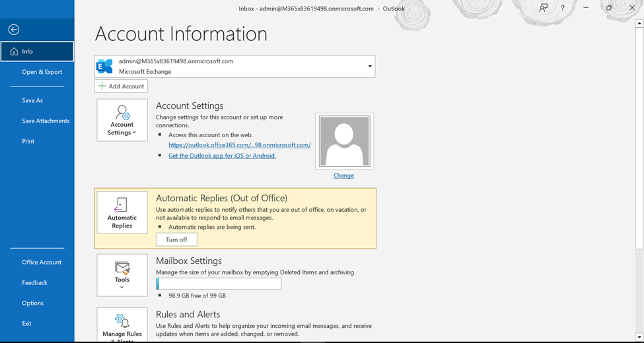
Task: Open Outlook Options
Action: click(x=37, y=303)
